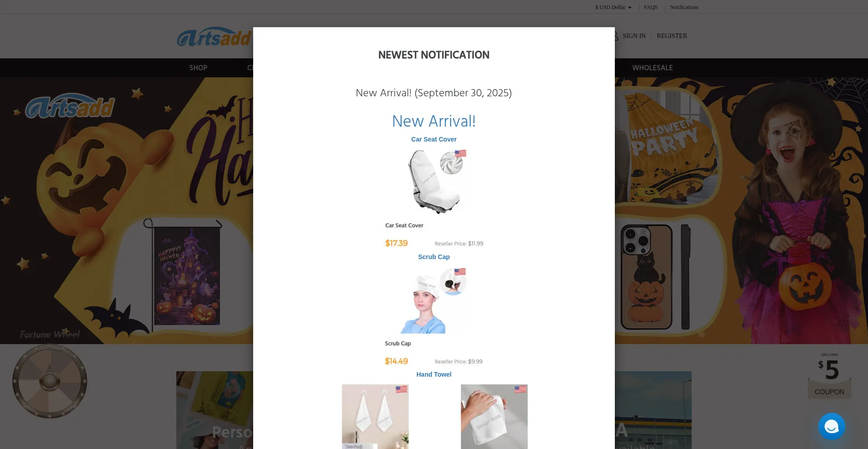Click the Scrub Cap heading link
The height and width of the screenshot is (449, 868).
[x=434, y=257]
